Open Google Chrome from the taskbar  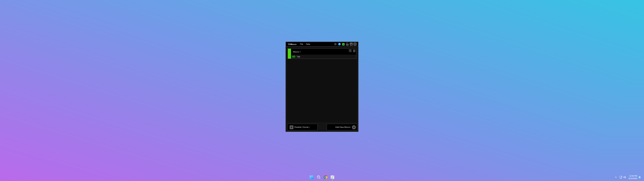tap(326, 177)
